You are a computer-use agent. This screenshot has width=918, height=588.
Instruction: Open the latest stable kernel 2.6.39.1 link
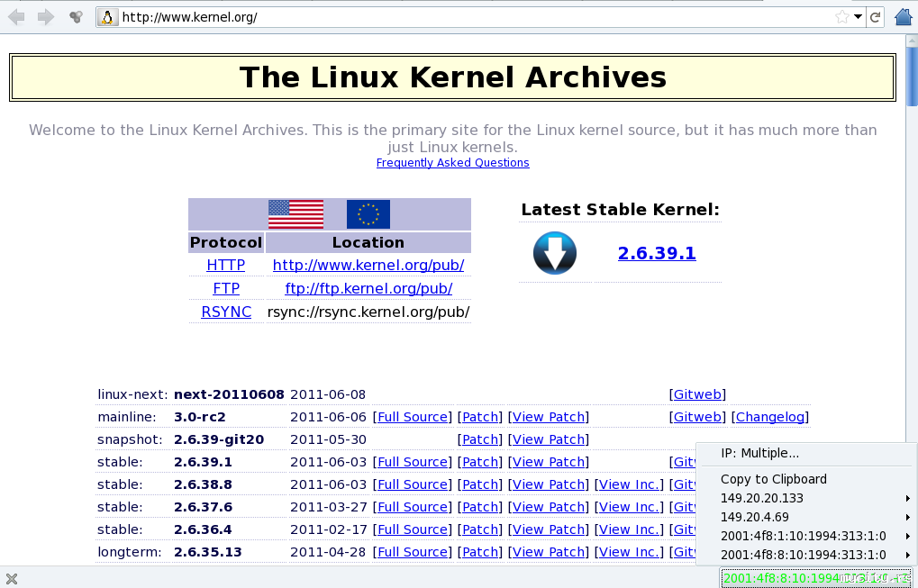click(657, 253)
